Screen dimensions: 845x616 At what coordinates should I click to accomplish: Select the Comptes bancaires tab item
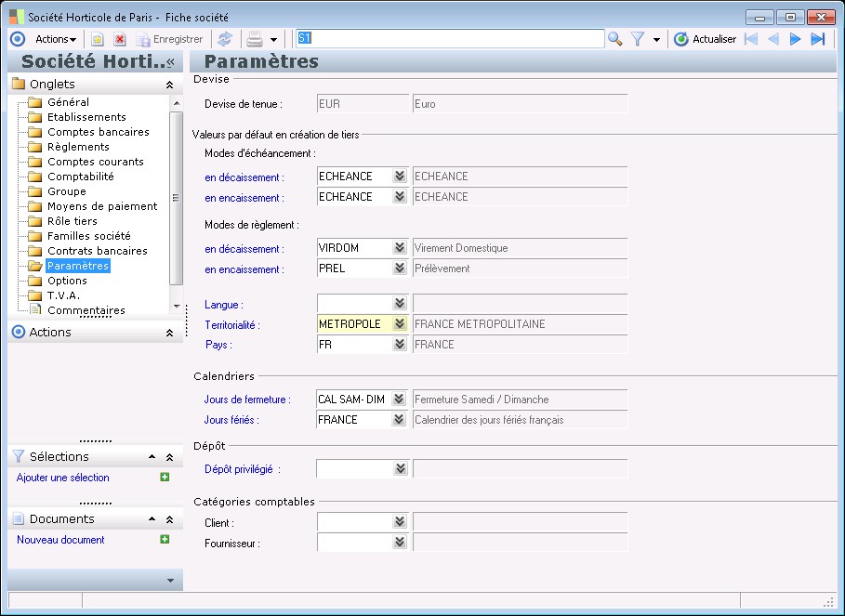coord(98,132)
